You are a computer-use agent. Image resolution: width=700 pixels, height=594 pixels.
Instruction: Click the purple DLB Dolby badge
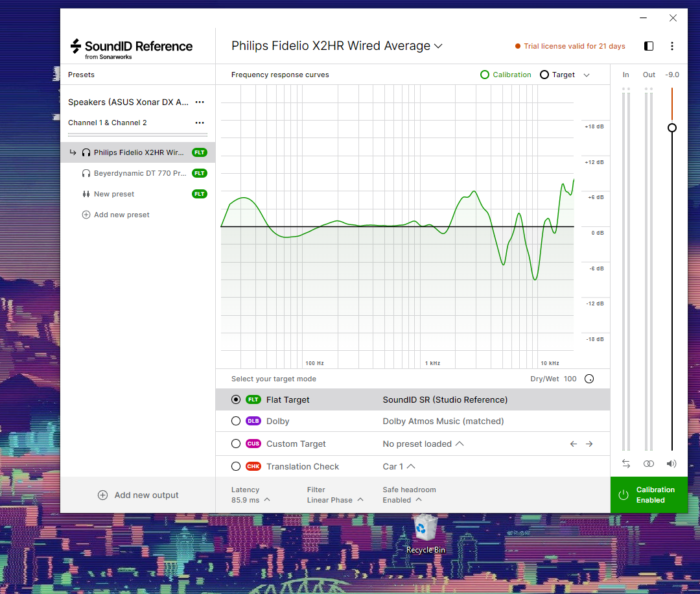[253, 421]
